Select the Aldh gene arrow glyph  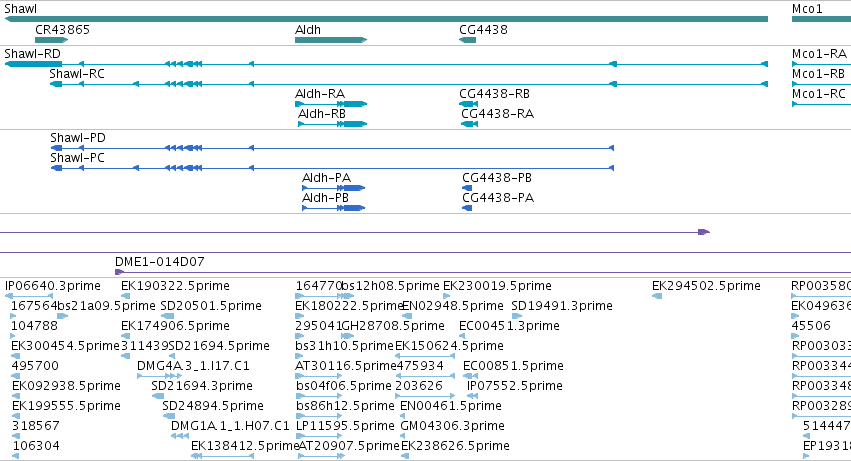pos(331,40)
